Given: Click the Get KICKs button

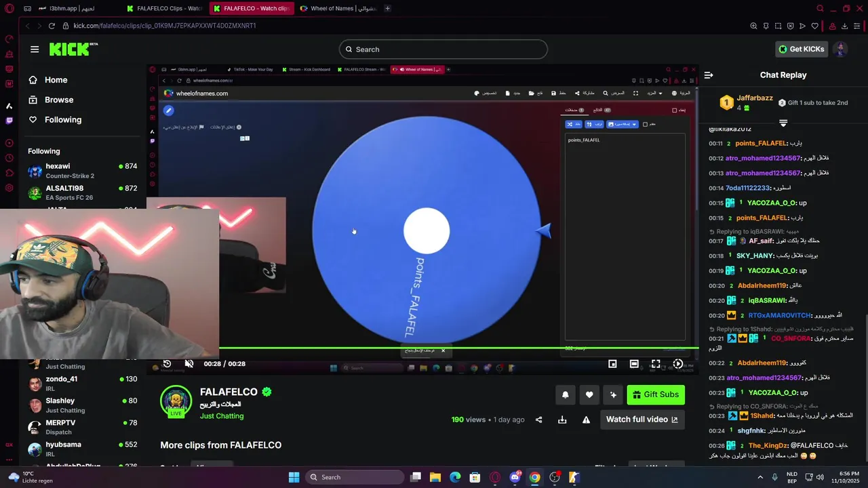Looking at the screenshot, I should click(801, 49).
